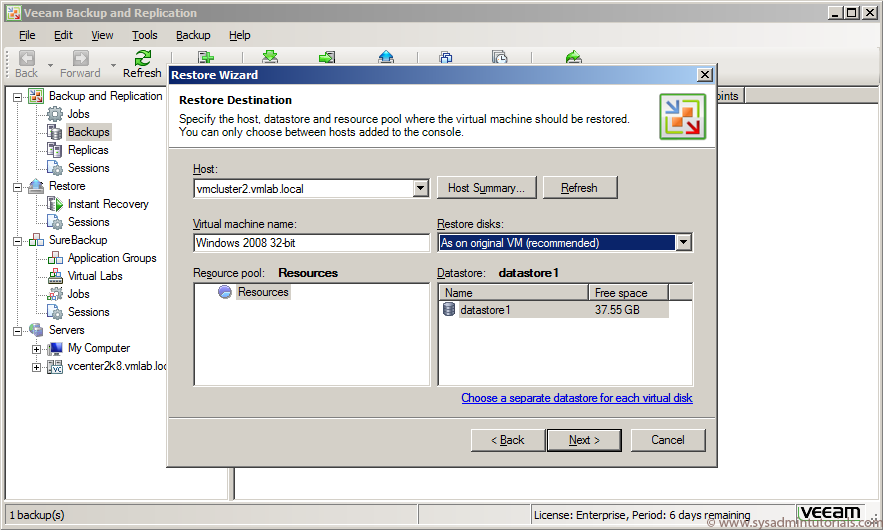Click the Back arrow toolbar icon
The image size is (883, 530).
coord(26,58)
